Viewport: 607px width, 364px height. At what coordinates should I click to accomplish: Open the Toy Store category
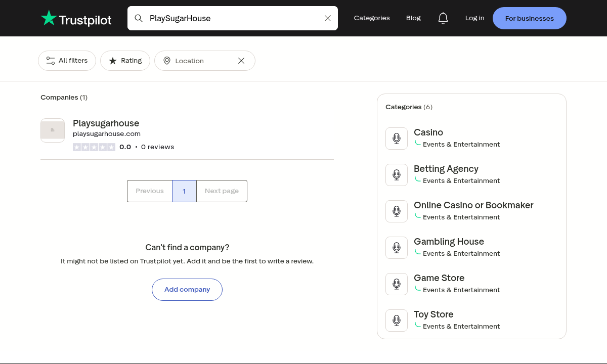433,314
